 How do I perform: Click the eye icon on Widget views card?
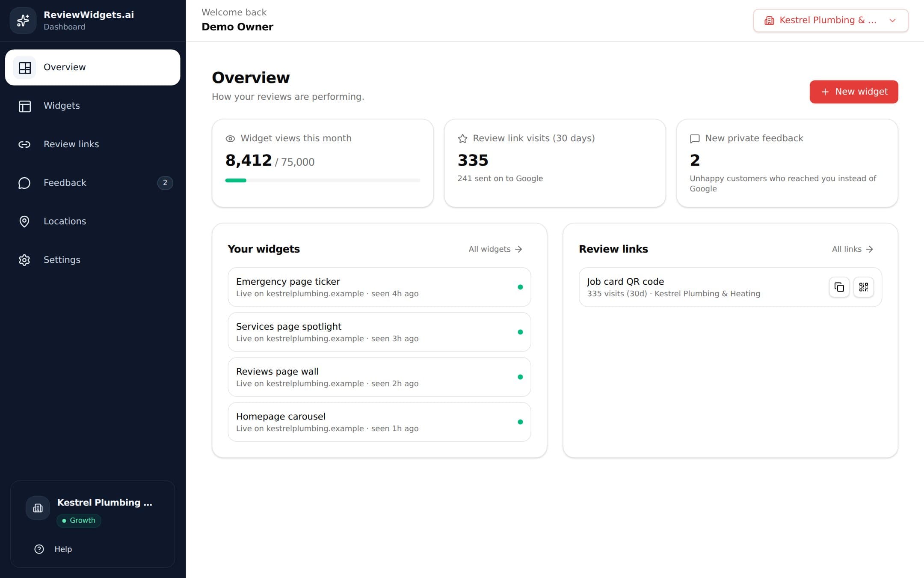pyautogui.click(x=230, y=139)
